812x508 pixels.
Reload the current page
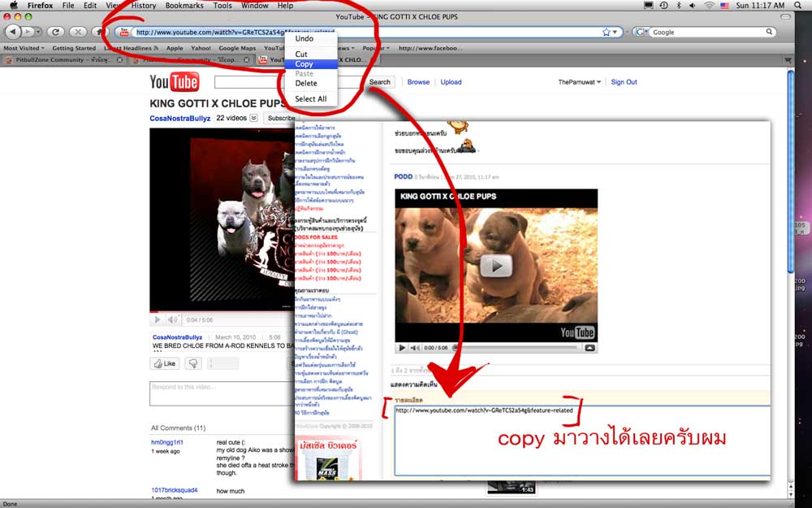click(x=55, y=33)
